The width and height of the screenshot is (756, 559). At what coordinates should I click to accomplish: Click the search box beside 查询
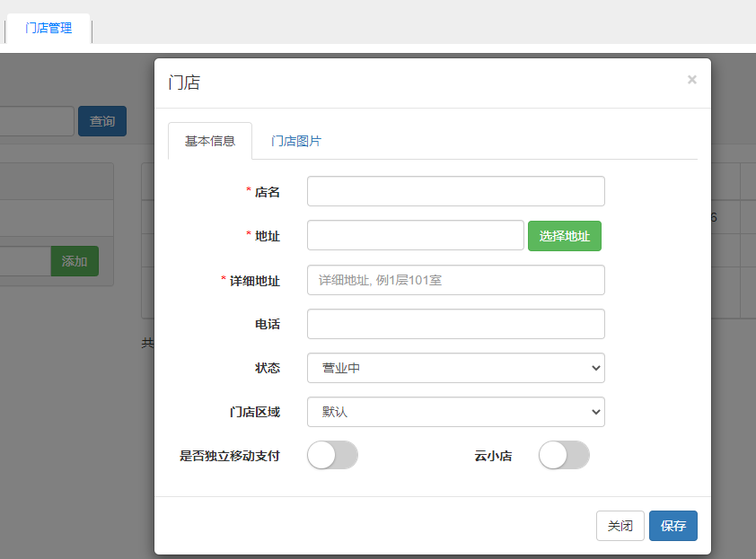(x=36, y=121)
